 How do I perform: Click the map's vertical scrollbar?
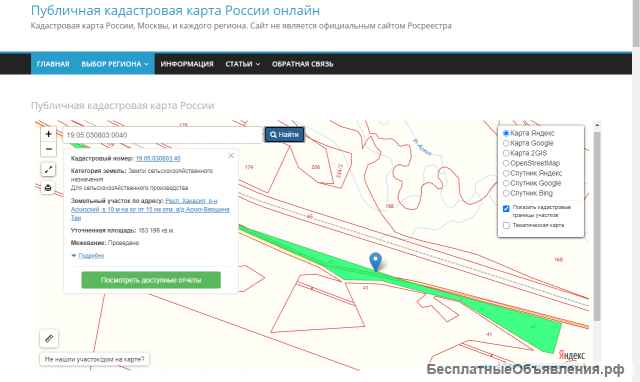[597, 227]
